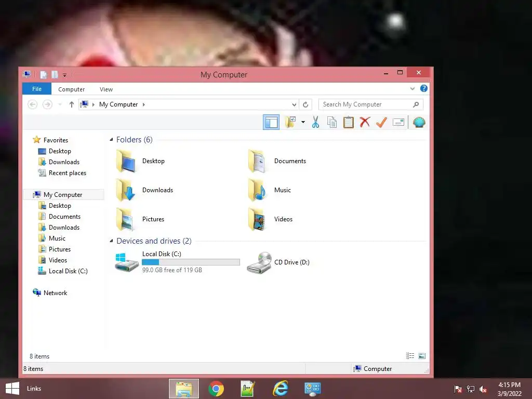Select the Desktop folder icon in content
Image resolution: width=532 pixels, height=399 pixels.
(x=126, y=161)
